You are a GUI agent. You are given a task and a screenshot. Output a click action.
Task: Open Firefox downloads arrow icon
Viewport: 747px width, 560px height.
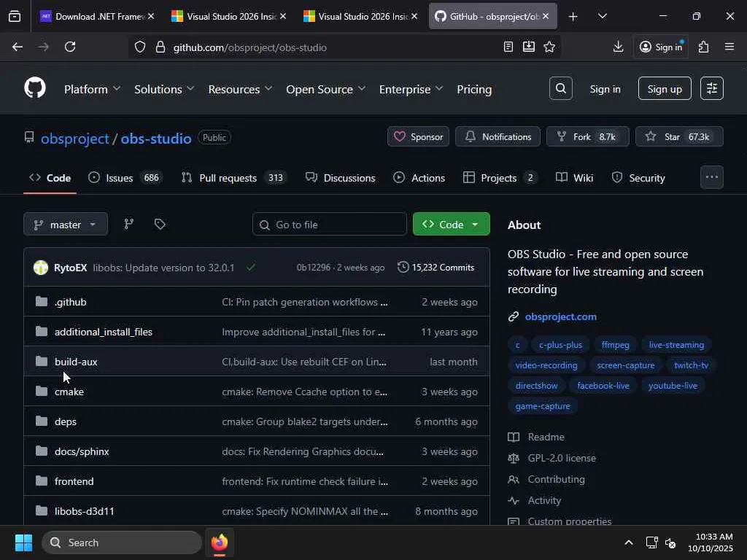(x=618, y=47)
